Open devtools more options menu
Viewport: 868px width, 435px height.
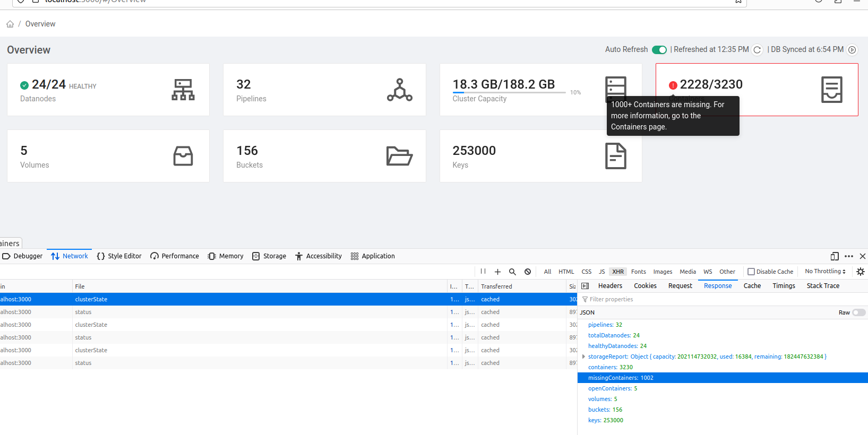pyautogui.click(x=849, y=256)
